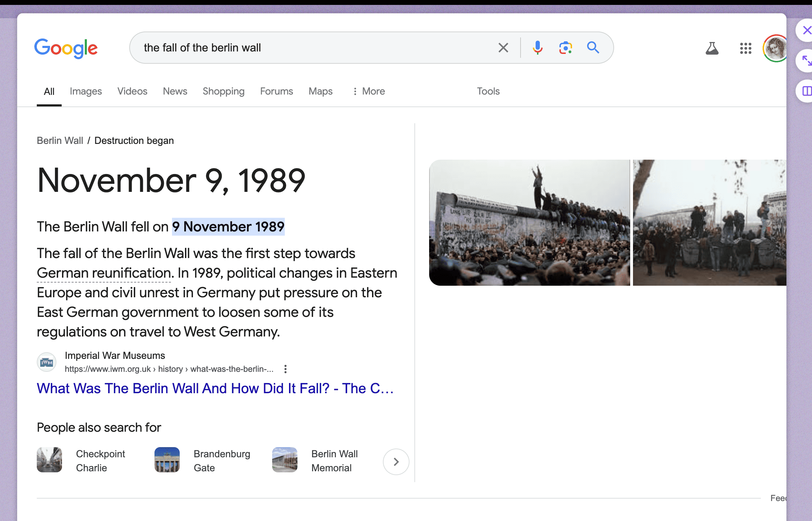Viewport: 812px width, 521px height.
Task: Clear the search query with X icon
Action: tap(503, 48)
